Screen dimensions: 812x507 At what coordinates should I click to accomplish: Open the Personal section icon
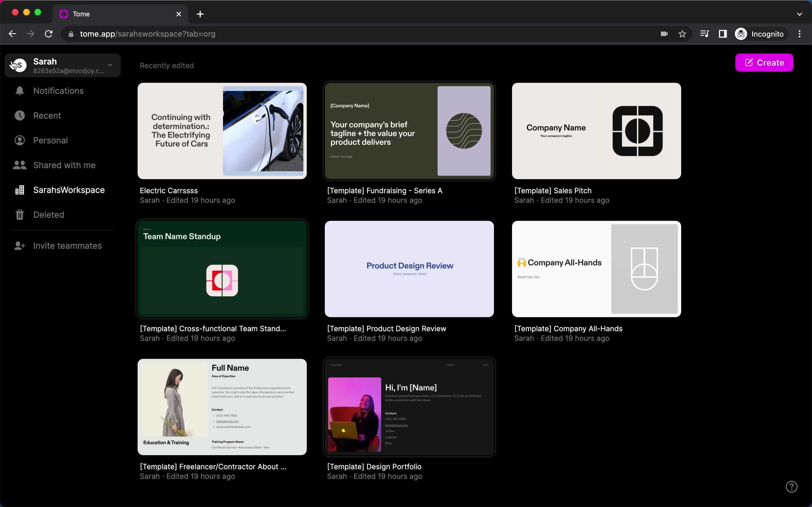tap(19, 140)
